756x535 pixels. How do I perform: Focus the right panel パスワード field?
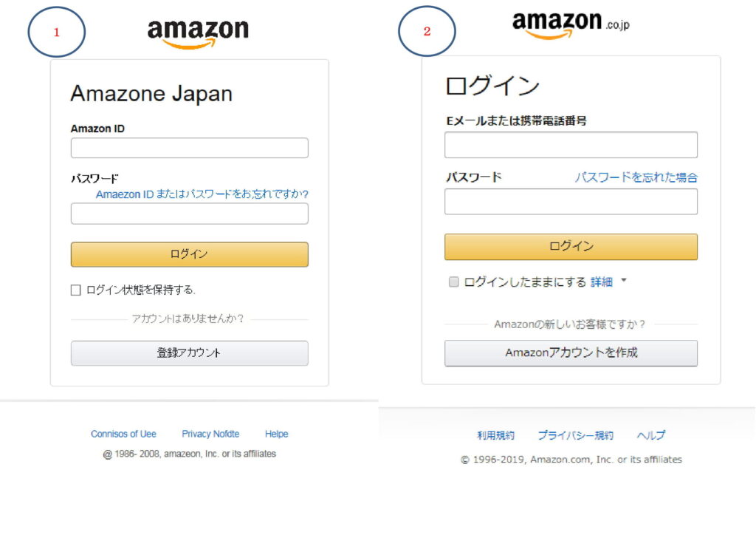click(x=571, y=201)
